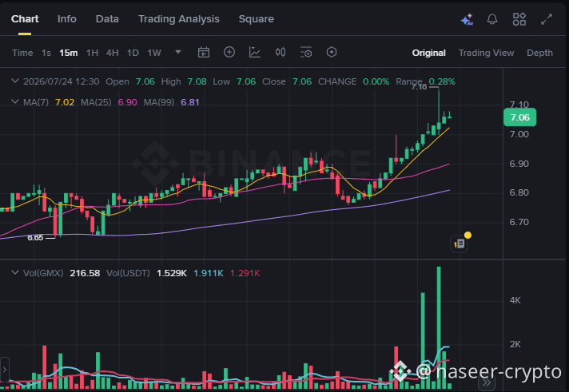Viewport: 569px width, 392px height.
Task: Click the MA(25) value 6.90
Action: click(127, 102)
